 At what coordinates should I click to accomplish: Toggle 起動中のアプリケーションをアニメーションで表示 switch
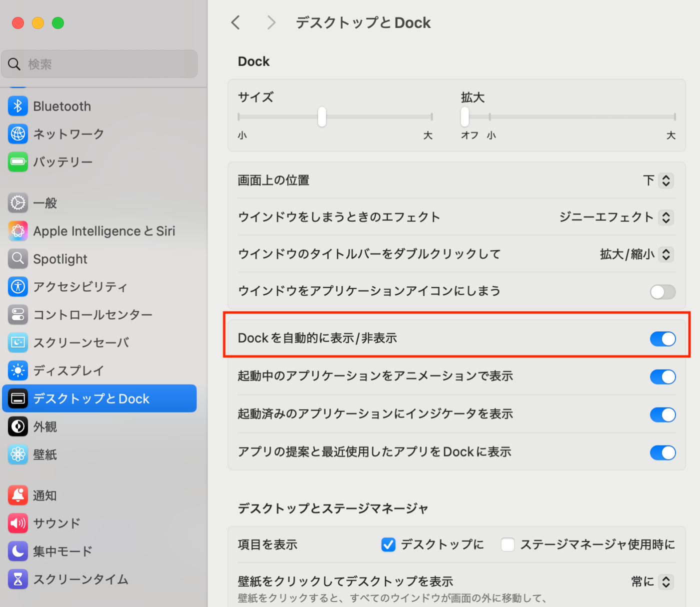(663, 377)
